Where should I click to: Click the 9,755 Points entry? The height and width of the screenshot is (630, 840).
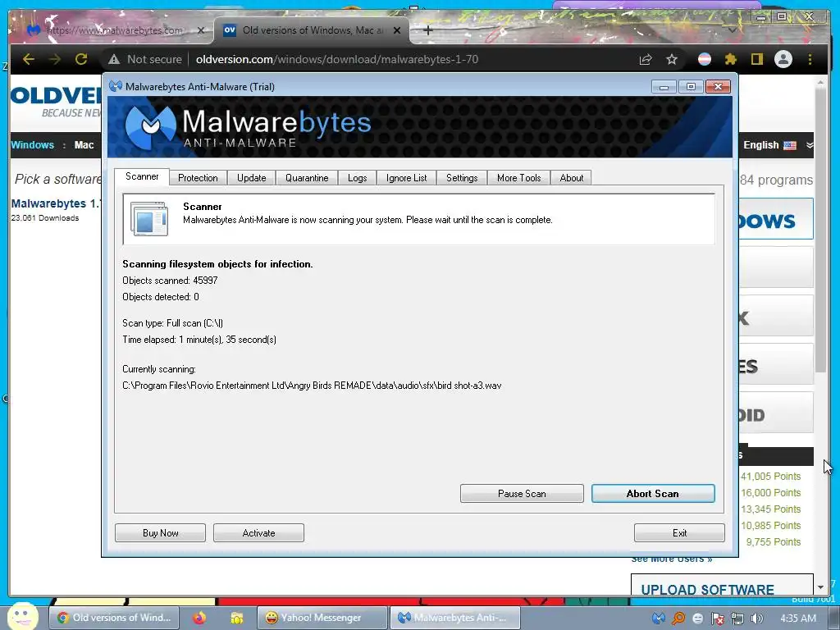[x=773, y=542]
